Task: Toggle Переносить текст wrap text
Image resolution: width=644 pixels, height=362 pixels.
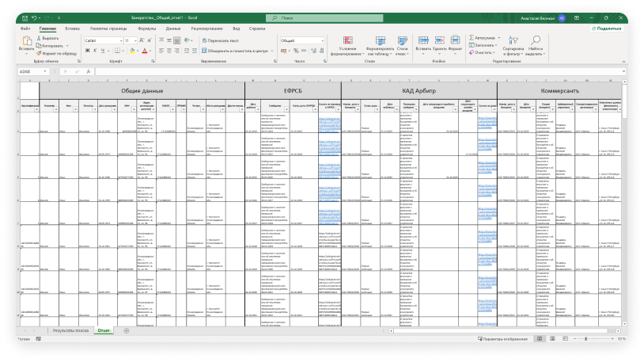Action: [x=220, y=40]
